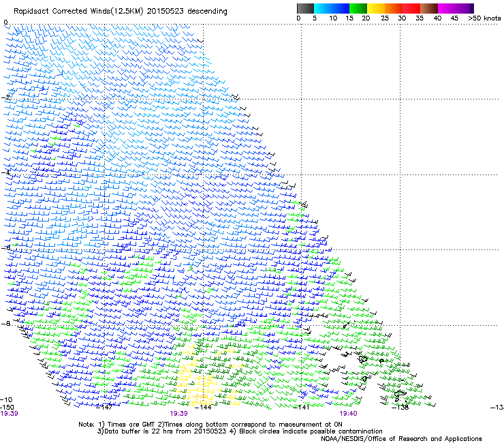Click the '-147' longitude axis label

[104, 408]
